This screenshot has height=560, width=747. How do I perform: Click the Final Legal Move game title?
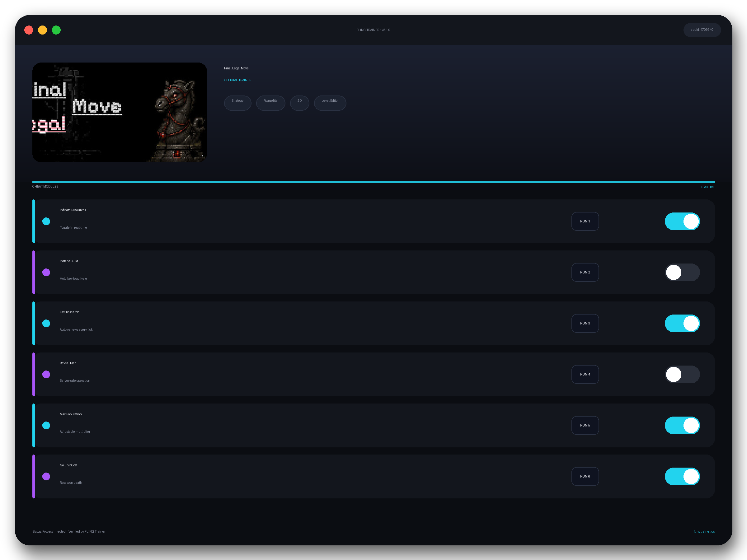[236, 68]
